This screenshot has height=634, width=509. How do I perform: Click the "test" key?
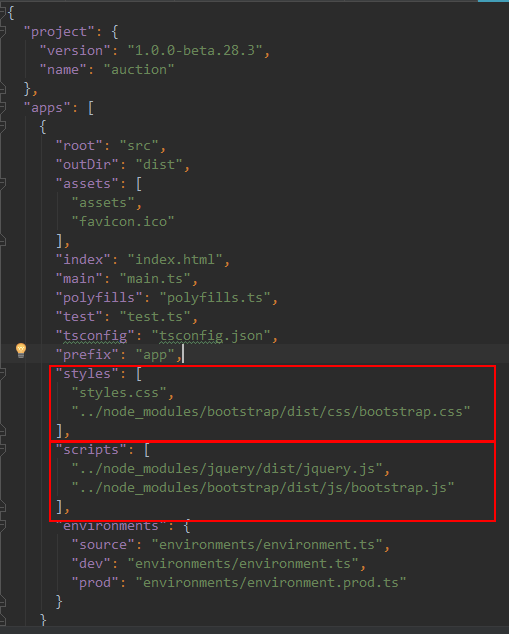click(x=79, y=317)
